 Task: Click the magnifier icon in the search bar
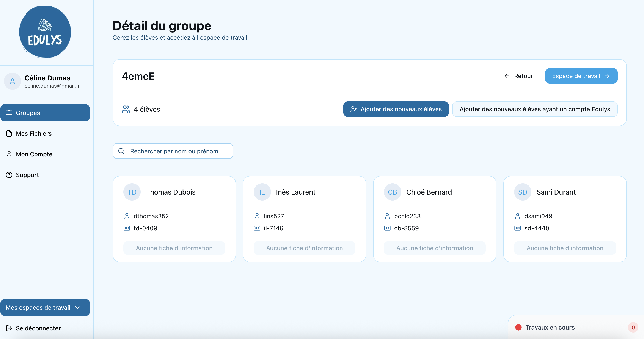coord(121,151)
